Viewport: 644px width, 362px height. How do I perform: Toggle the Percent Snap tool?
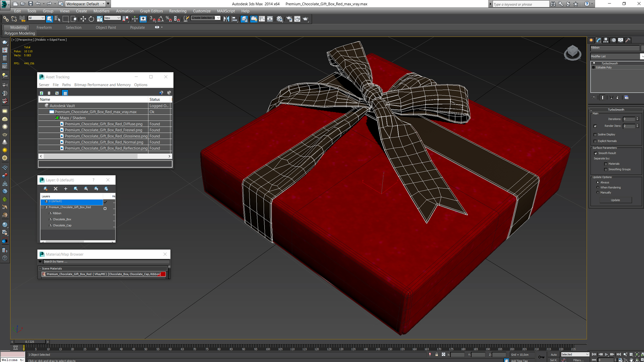click(169, 19)
